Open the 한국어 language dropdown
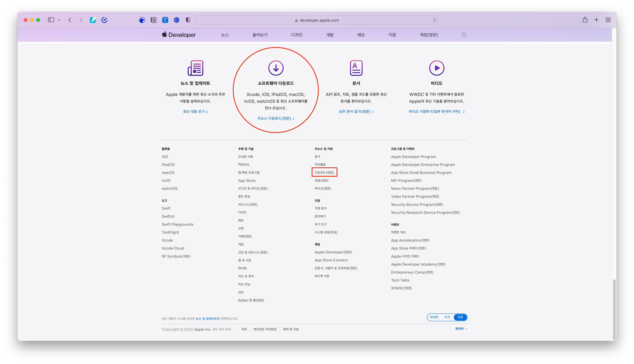 point(461,329)
